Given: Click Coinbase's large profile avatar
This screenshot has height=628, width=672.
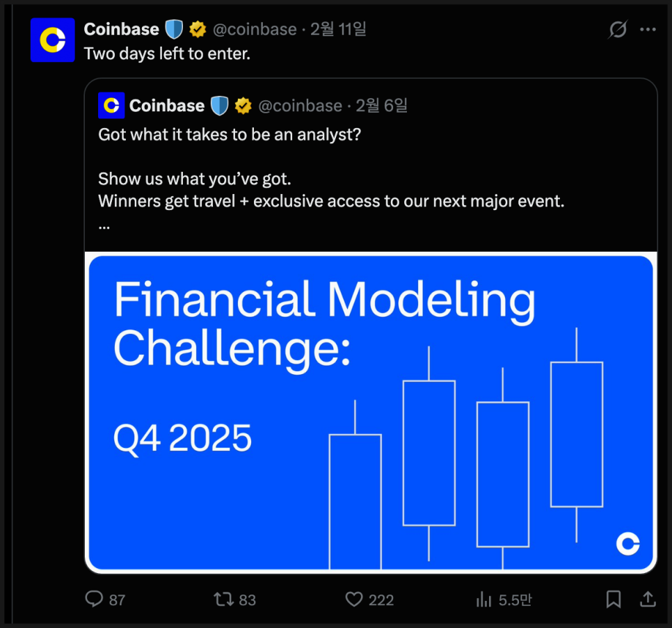Looking at the screenshot, I should click(x=52, y=40).
